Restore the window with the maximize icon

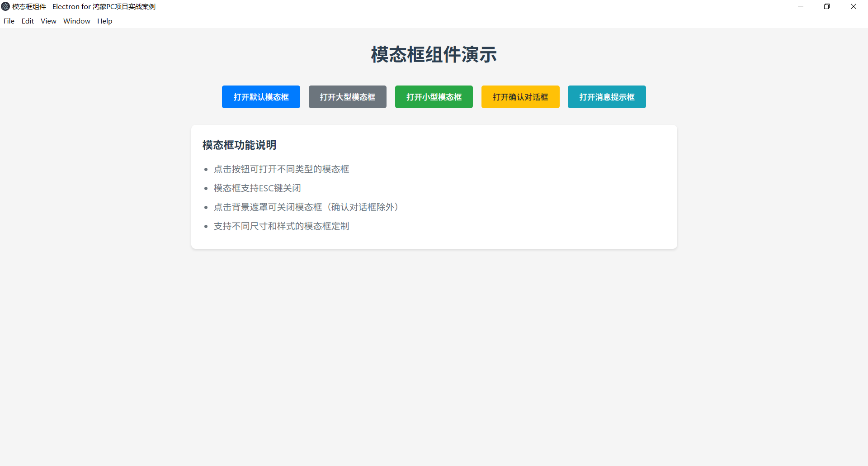click(x=827, y=6)
